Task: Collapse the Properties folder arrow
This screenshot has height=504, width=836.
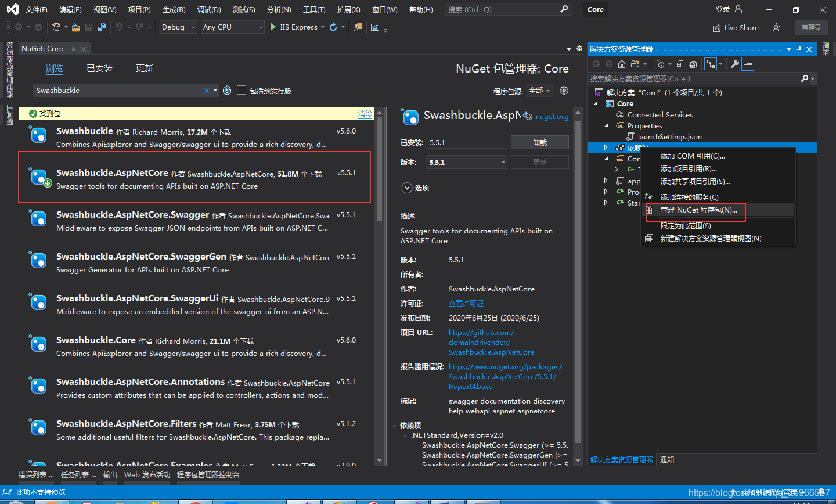Action: tap(607, 125)
